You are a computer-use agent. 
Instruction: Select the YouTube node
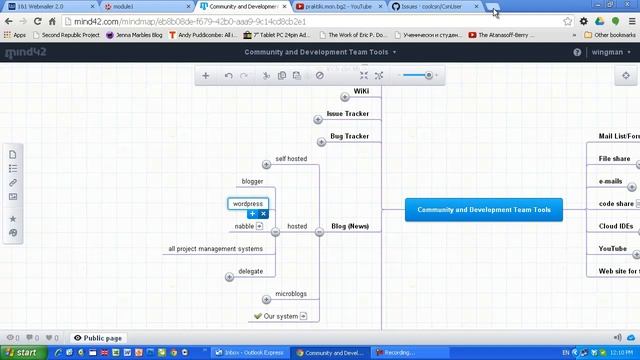click(613, 249)
